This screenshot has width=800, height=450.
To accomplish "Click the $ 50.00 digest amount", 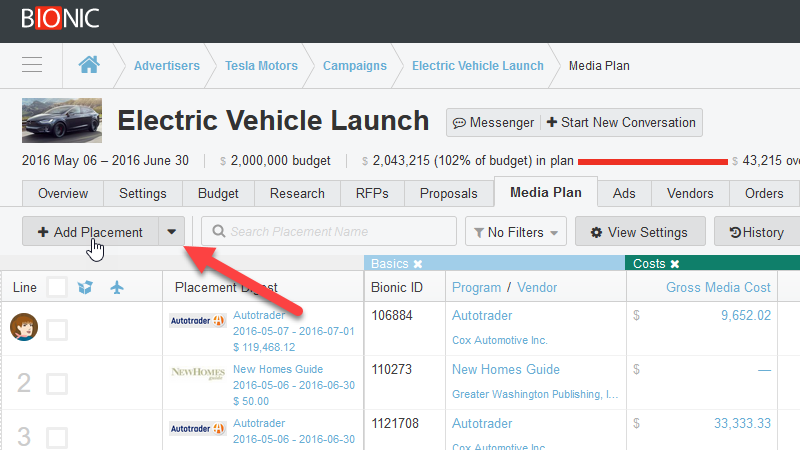I will tap(251, 402).
